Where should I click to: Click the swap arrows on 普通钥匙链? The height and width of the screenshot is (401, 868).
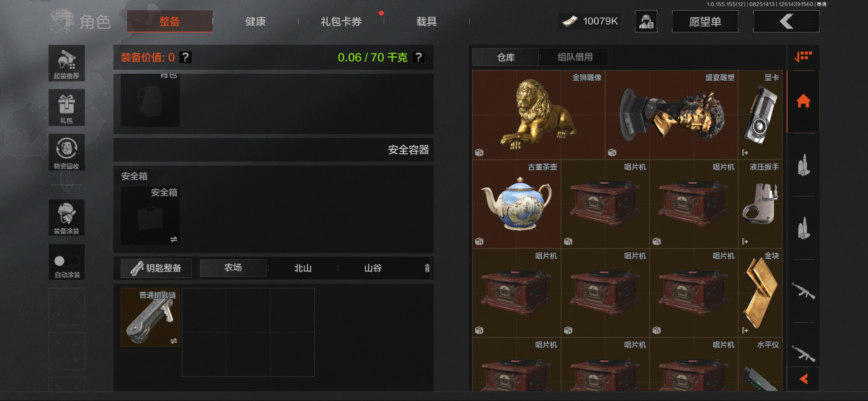pos(174,341)
